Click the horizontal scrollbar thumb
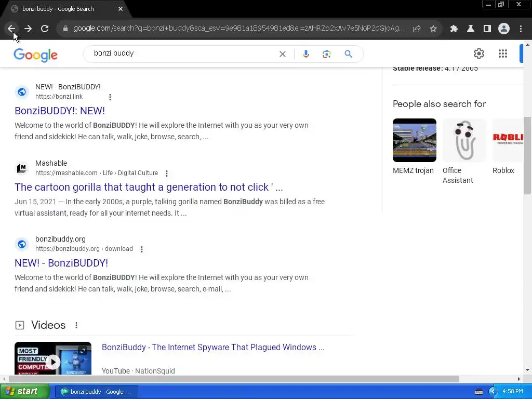Image resolution: width=532 pixels, height=399 pixels. coord(234,379)
